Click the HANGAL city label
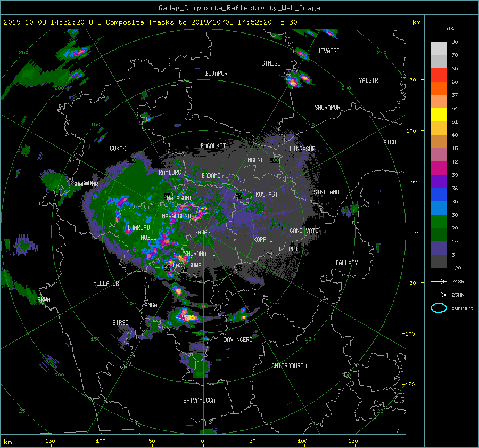The width and height of the screenshot is (479, 448). [150, 305]
